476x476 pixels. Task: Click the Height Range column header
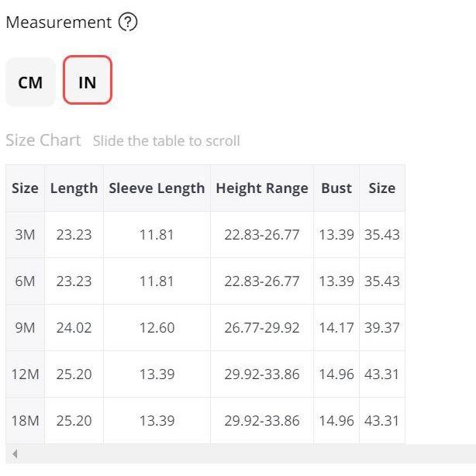(x=262, y=188)
